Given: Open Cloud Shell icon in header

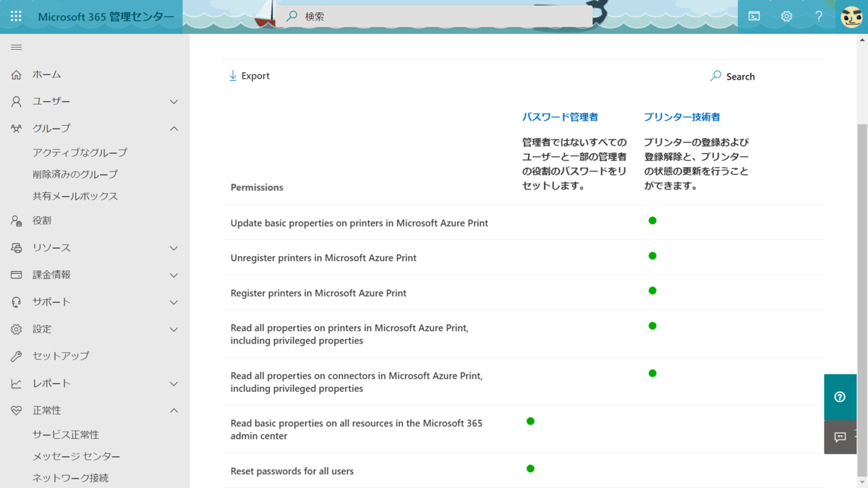Looking at the screenshot, I should click(x=754, y=16).
